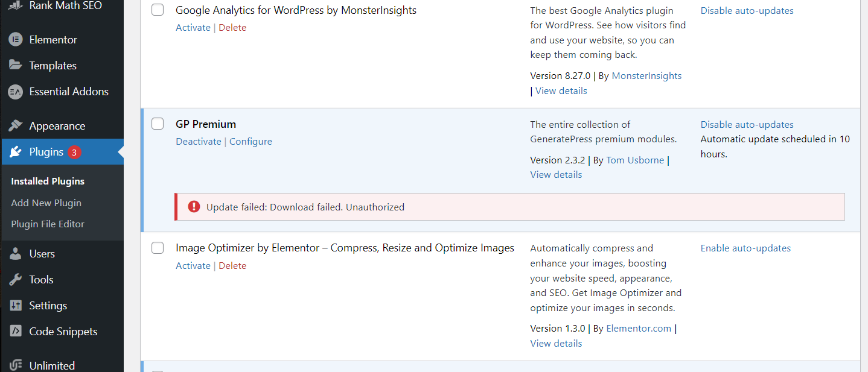Screen dimensions: 868x372
Task: Activate Google Analytics for WordPress plugin
Action: point(193,28)
